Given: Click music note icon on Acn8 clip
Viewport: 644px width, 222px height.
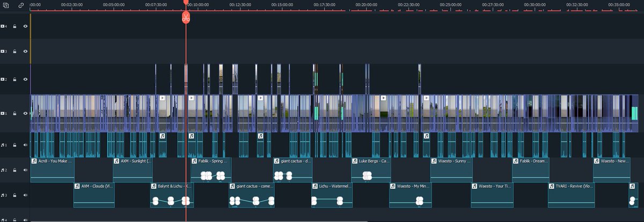Looking at the screenshot, I should point(34,161).
